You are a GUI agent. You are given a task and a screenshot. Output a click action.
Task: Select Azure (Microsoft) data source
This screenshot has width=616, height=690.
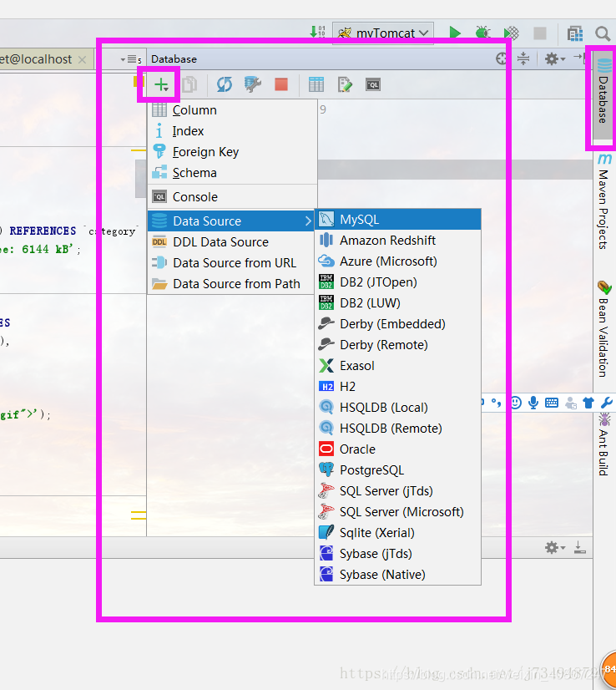click(398, 261)
